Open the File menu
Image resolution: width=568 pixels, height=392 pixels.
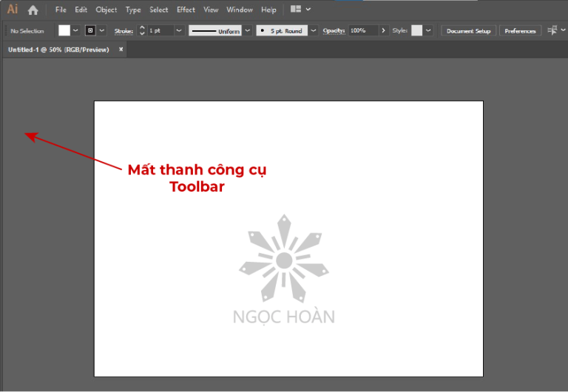(x=61, y=10)
